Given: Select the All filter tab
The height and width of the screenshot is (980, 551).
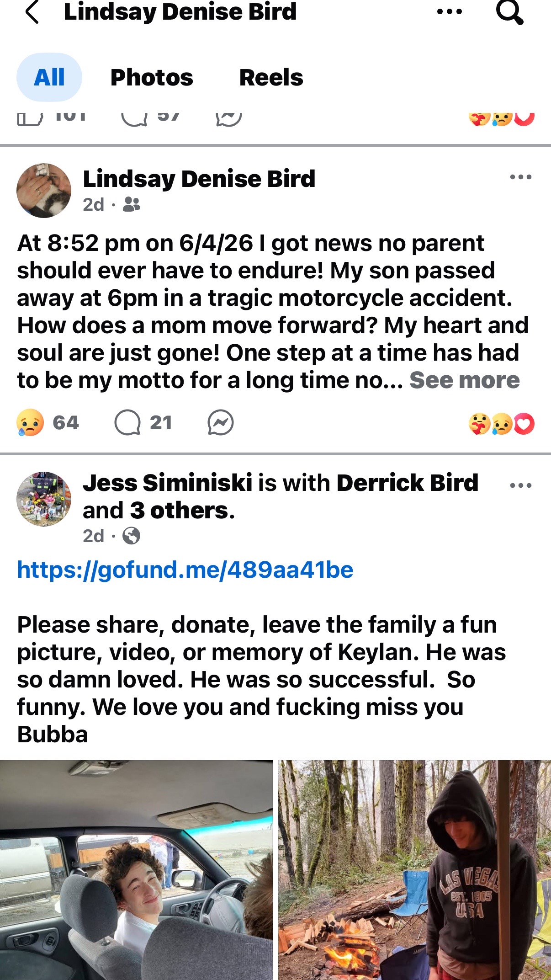Looking at the screenshot, I should [x=49, y=77].
